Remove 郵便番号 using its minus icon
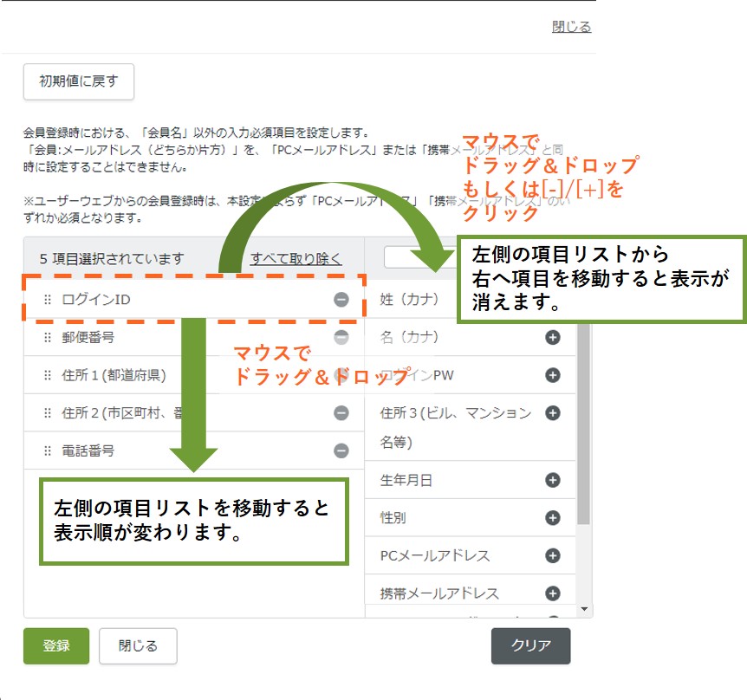747x700 pixels. tap(341, 337)
